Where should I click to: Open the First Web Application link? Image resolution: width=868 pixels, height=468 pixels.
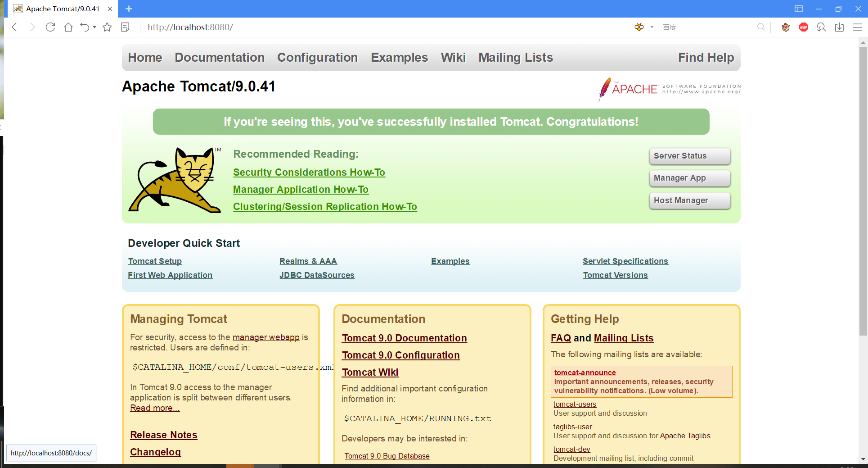tap(170, 275)
